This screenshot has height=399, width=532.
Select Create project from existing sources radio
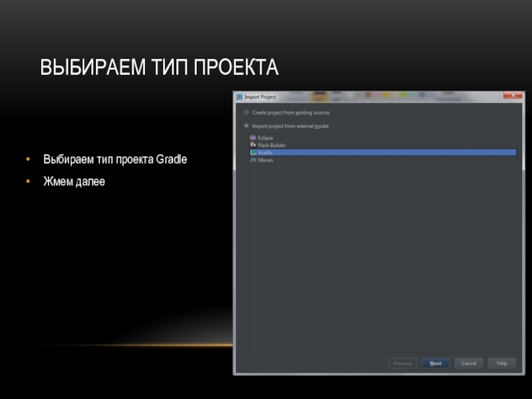(246, 112)
